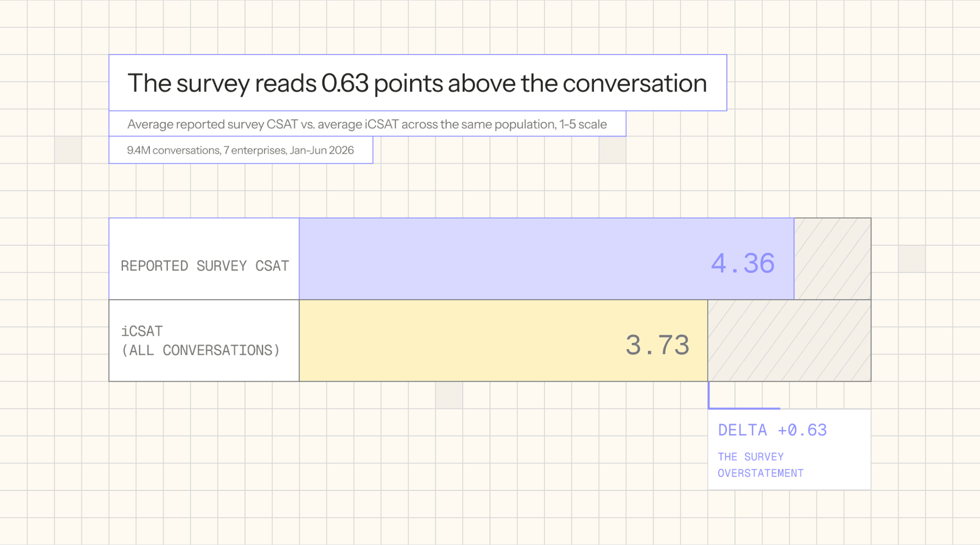Click the iCSAT (ALL CONVERSATIONS) label cell

(204, 341)
